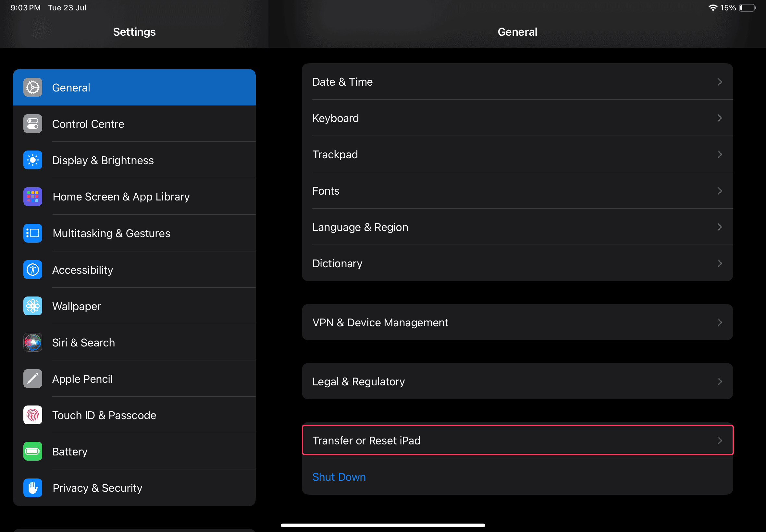Select Apple Pencil in sidebar
The width and height of the screenshot is (766, 532).
point(82,379)
